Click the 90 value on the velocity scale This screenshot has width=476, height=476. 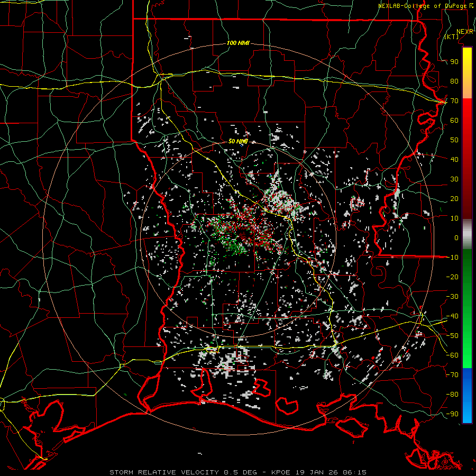[454, 62]
